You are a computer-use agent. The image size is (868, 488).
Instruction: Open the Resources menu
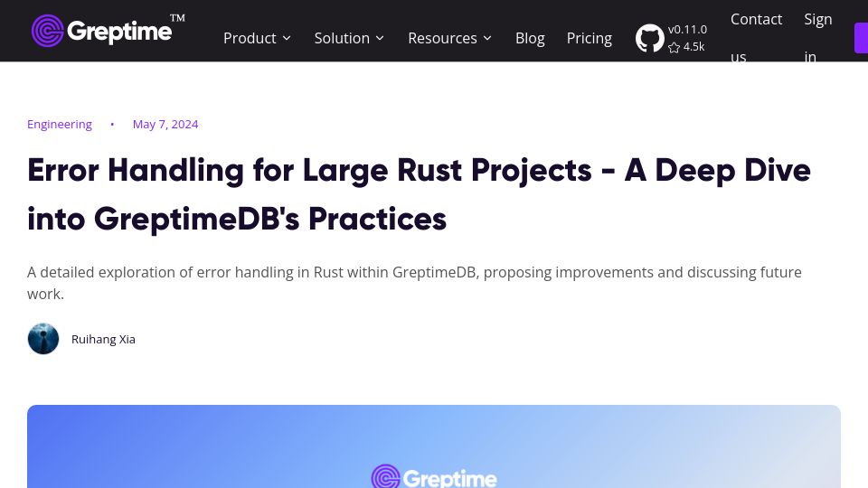[x=450, y=38]
